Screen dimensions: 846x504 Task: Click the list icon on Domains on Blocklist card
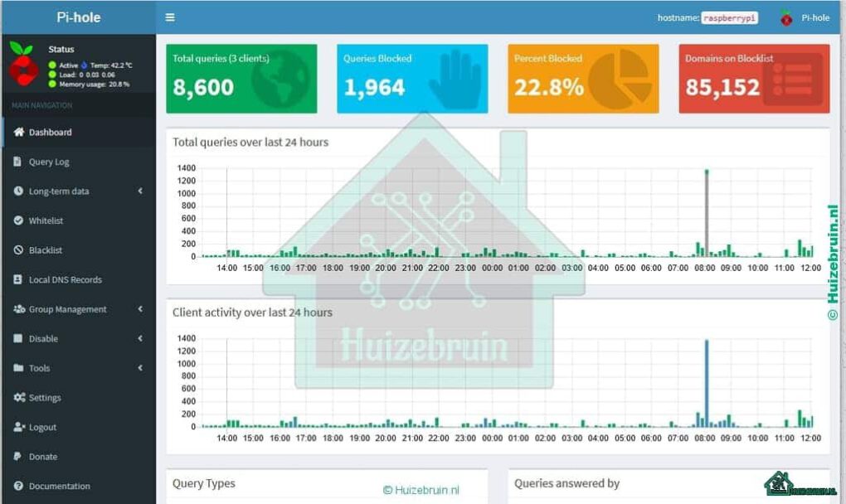click(793, 80)
